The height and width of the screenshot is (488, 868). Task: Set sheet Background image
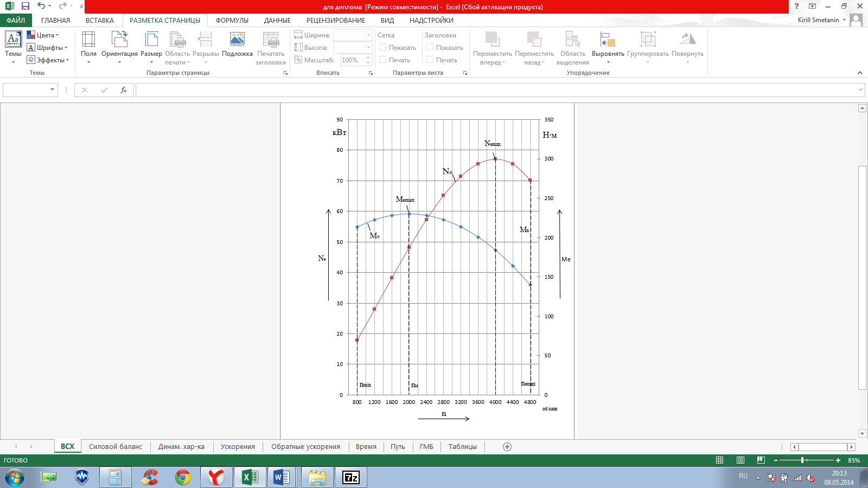tap(237, 44)
